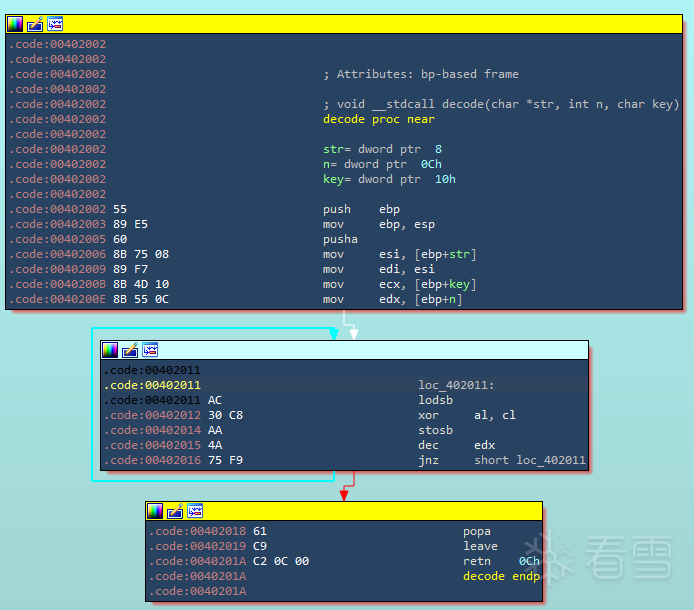Click the 'retn 0Ch' instruction
The width and height of the screenshot is (694, 610).
(501, 561)
